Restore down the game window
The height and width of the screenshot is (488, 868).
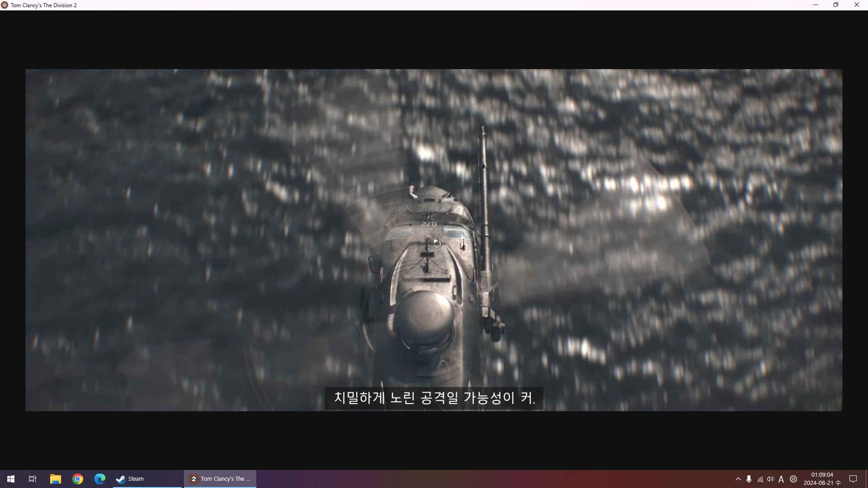[836, 5]
